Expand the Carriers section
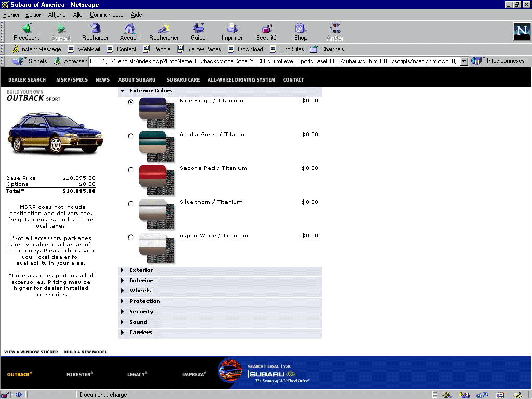The width and height of the screenshot is (532, 399). (x=122, y=332)
